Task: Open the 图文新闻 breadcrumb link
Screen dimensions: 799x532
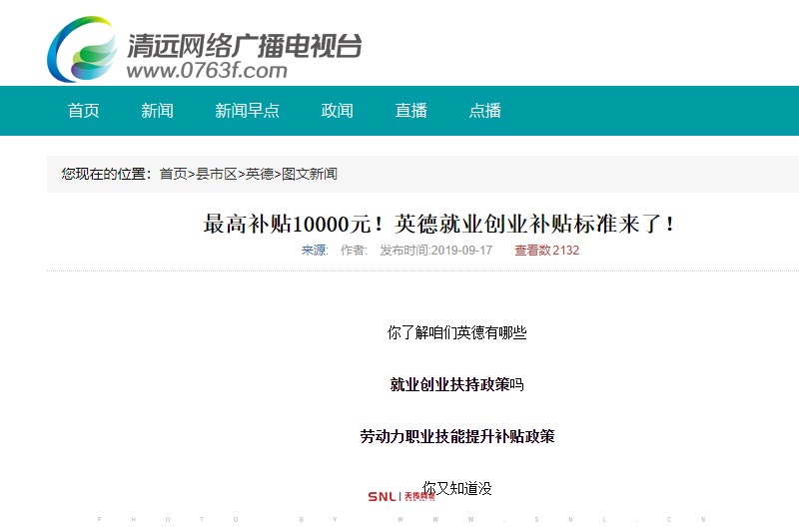Action: [309, 174]
